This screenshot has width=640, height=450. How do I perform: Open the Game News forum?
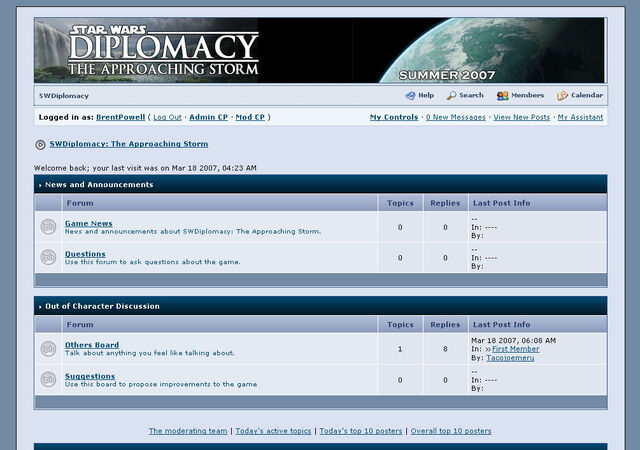tap(89, 223)
